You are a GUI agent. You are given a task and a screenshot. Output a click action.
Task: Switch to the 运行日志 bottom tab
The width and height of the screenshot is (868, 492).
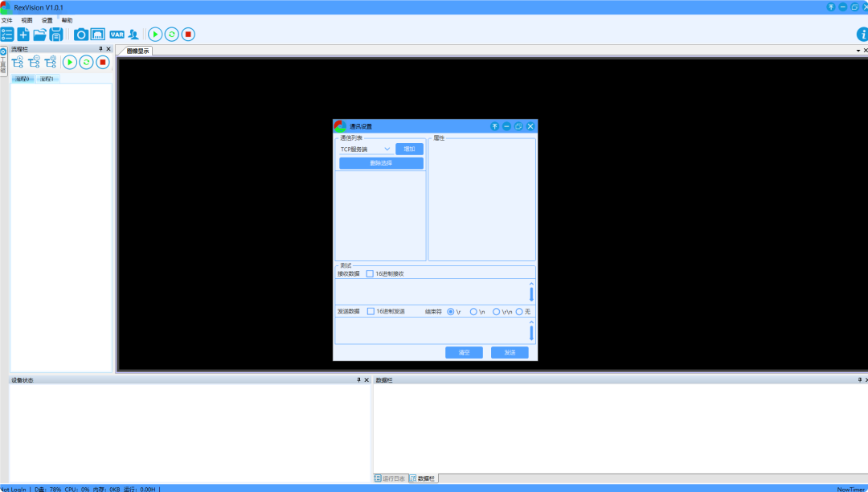[x=391, y=478]
